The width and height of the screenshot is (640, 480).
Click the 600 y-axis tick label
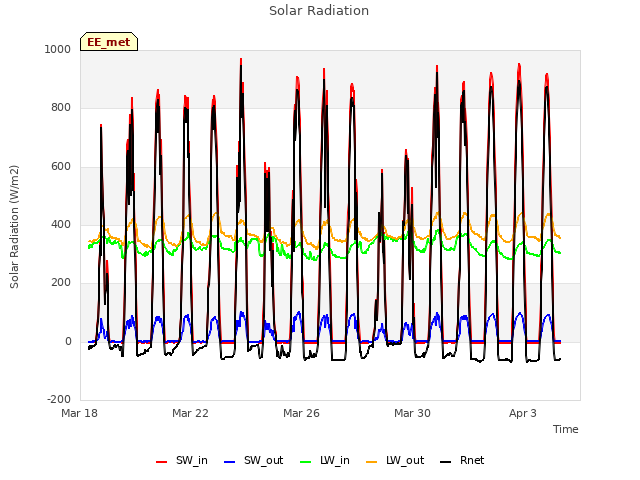(61, 166)
